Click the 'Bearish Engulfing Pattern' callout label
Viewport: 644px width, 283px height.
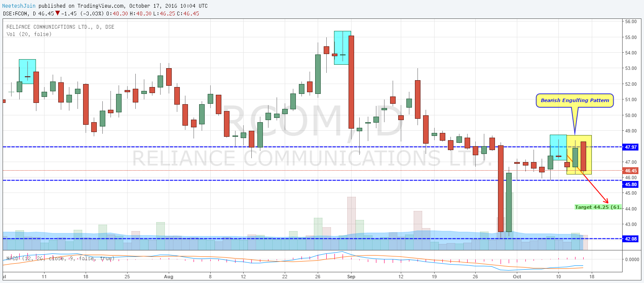point(575,100)
